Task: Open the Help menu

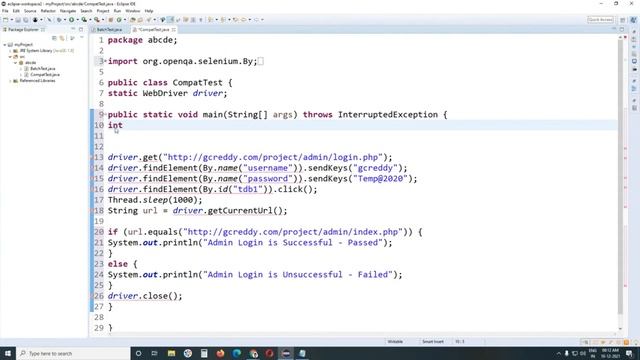Action: pyautogui.click(x=149, y=11)
